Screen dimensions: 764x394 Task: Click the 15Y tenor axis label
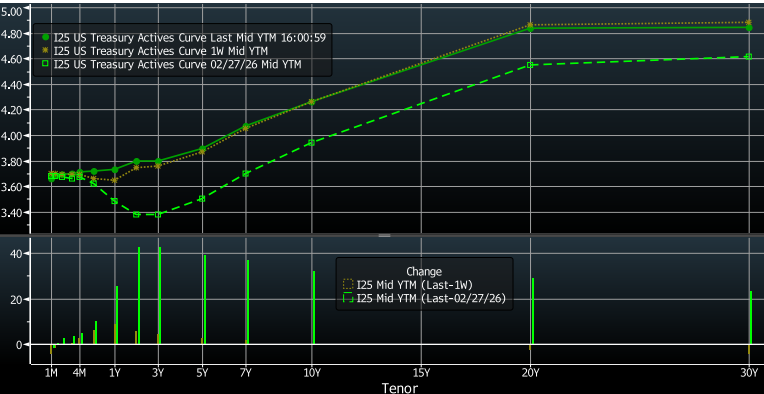421,373
